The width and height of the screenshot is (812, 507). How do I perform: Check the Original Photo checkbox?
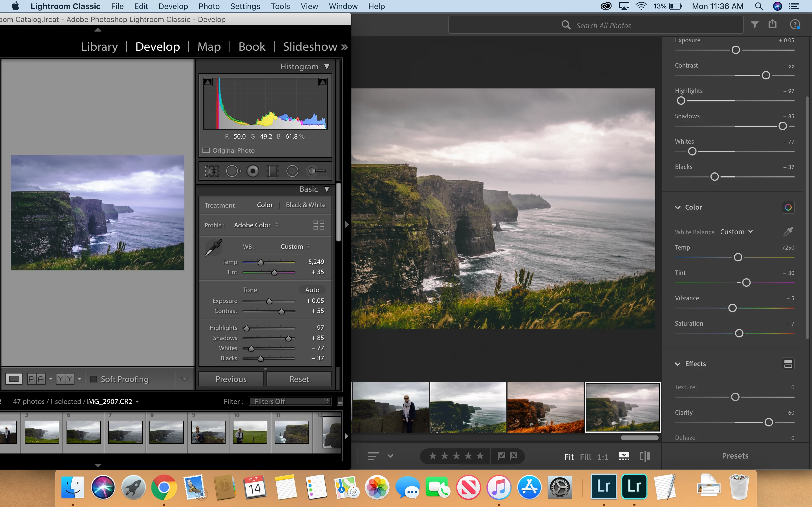tap(206, 150)
